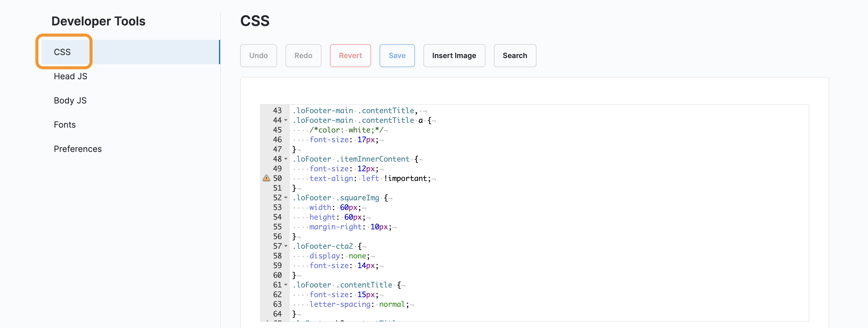Click the display: none property on line 58
868x328 pixels.
(x=339, y=256)
